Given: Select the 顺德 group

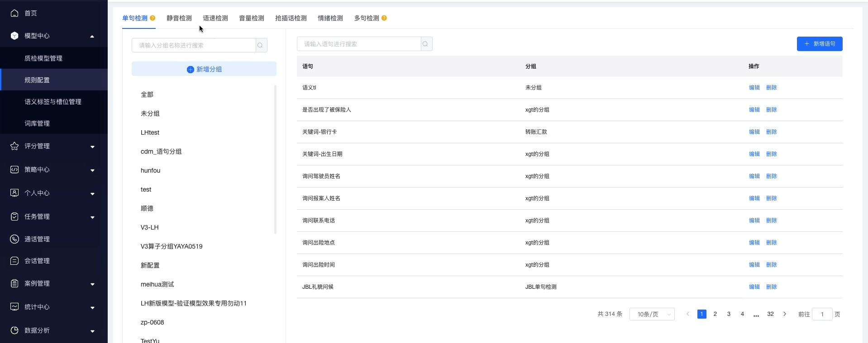Looking at the screenshot, I should click(x=147, y=208).
